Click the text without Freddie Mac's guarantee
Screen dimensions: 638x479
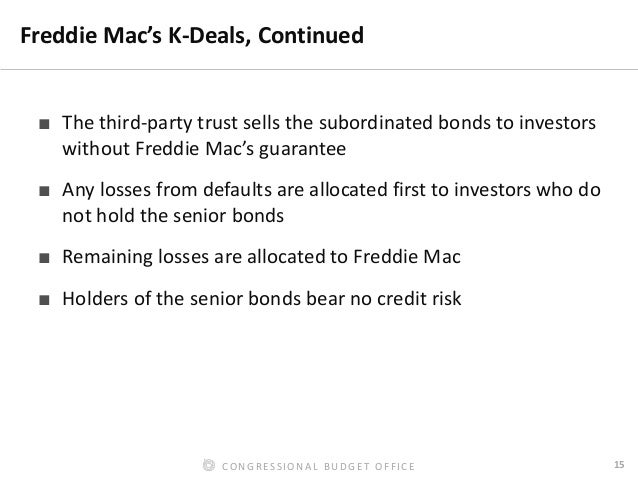[x=204, y=149]
